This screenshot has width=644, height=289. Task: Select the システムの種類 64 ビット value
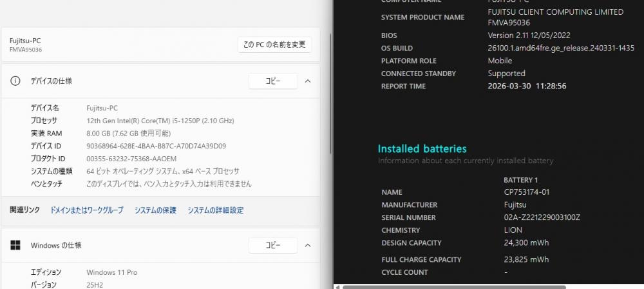(163, 171)
